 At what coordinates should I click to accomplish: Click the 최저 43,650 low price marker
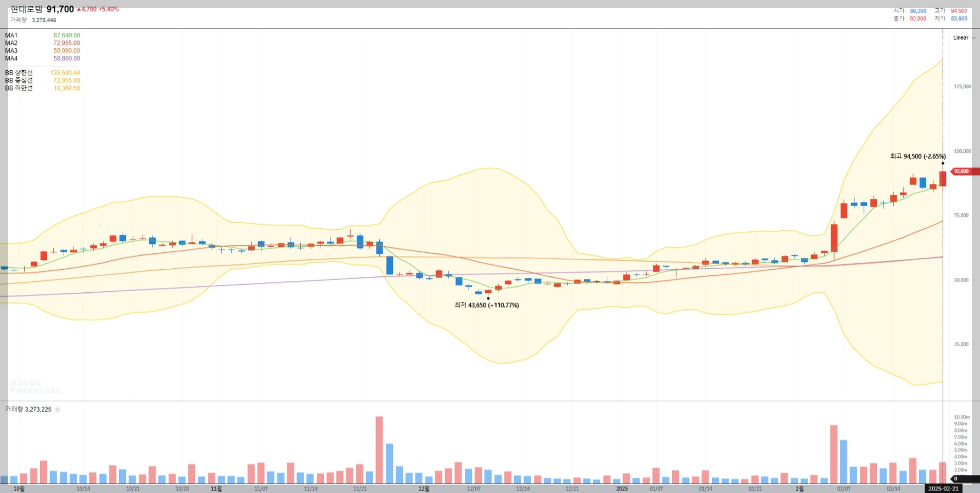(x=487, y=305)
